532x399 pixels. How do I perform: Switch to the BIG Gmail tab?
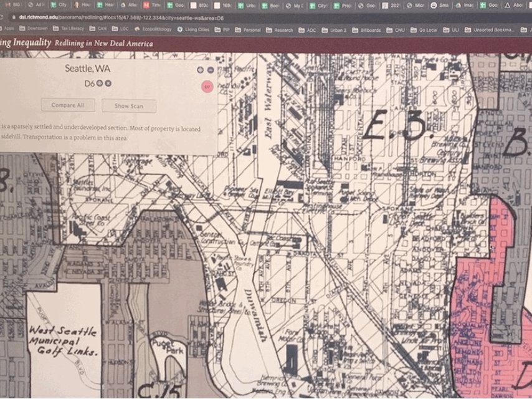(x=12, y=5)
